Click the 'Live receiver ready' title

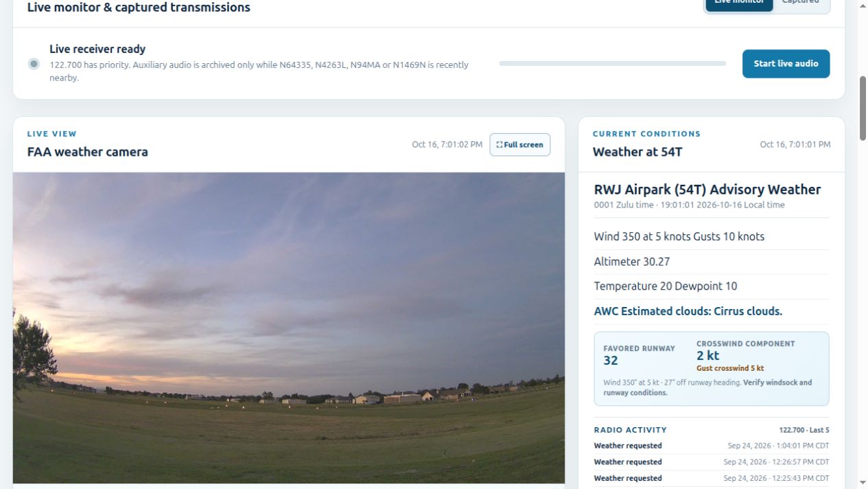point(97,49)
